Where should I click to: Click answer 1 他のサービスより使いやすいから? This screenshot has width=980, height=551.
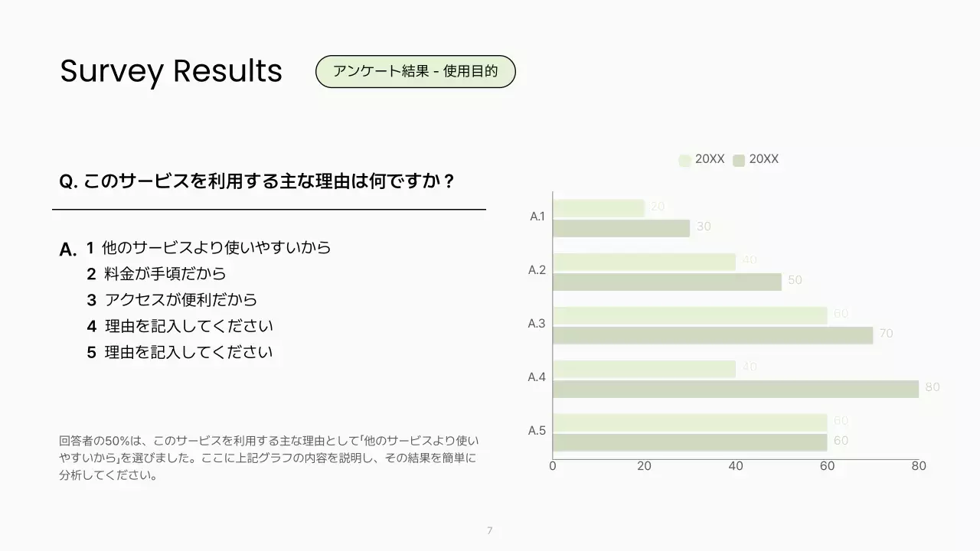216,248
